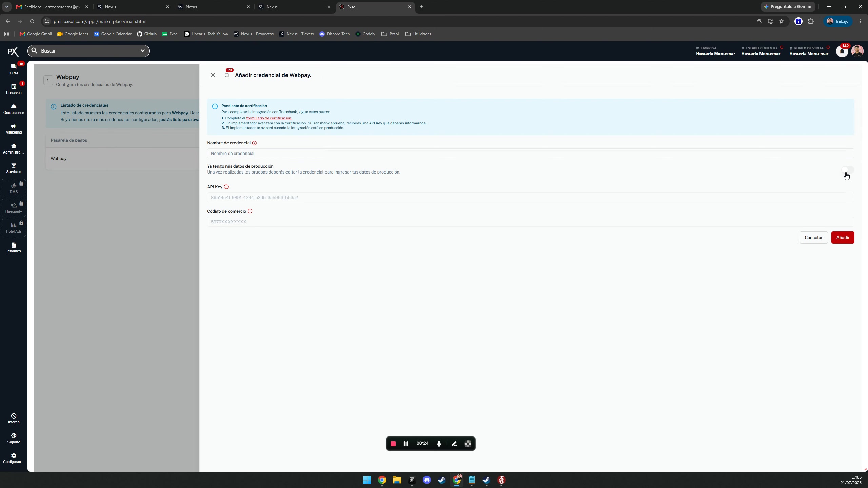Viewport: 868px width, 488px height.
Task: Focus the API Key input field
Action: coord(530,197)
